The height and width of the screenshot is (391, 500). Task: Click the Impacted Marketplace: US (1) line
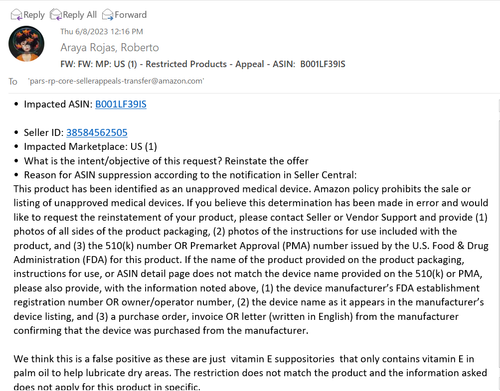coord(90,147)
